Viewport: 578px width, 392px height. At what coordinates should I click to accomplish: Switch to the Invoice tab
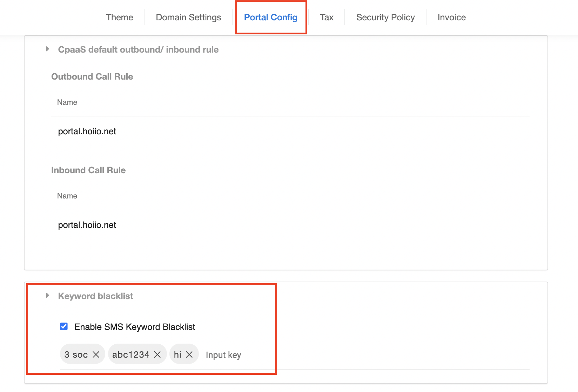tap(451, 18)
